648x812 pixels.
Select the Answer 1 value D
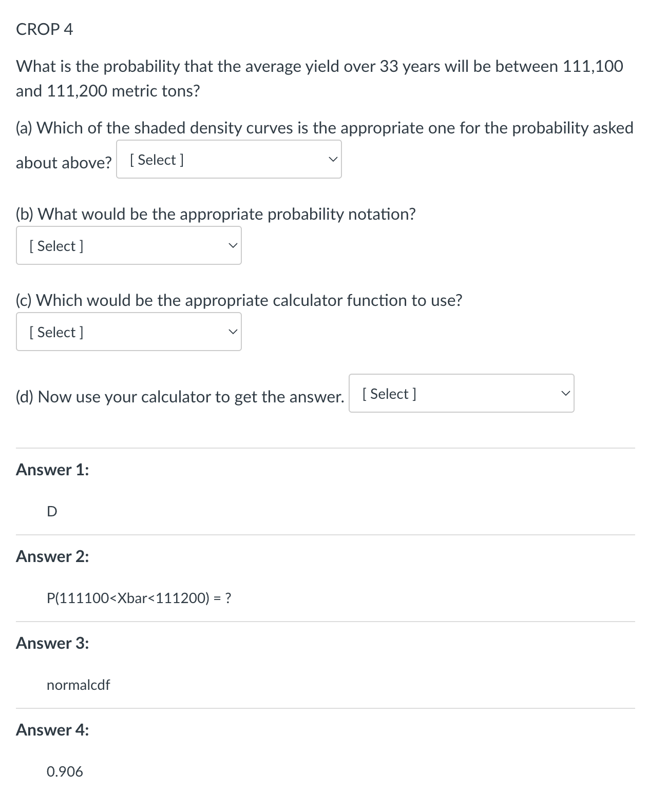(51, 511)
